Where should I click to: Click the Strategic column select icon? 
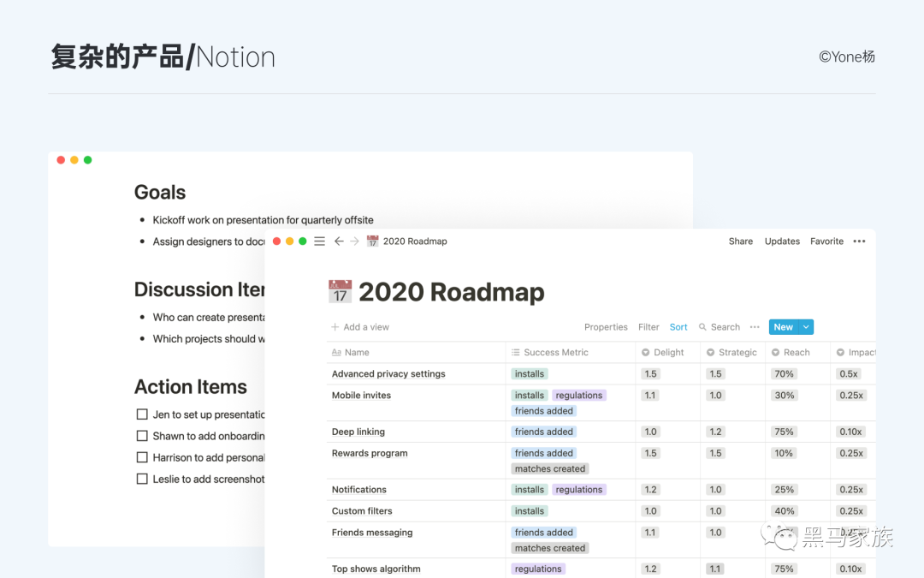(711, 352)
